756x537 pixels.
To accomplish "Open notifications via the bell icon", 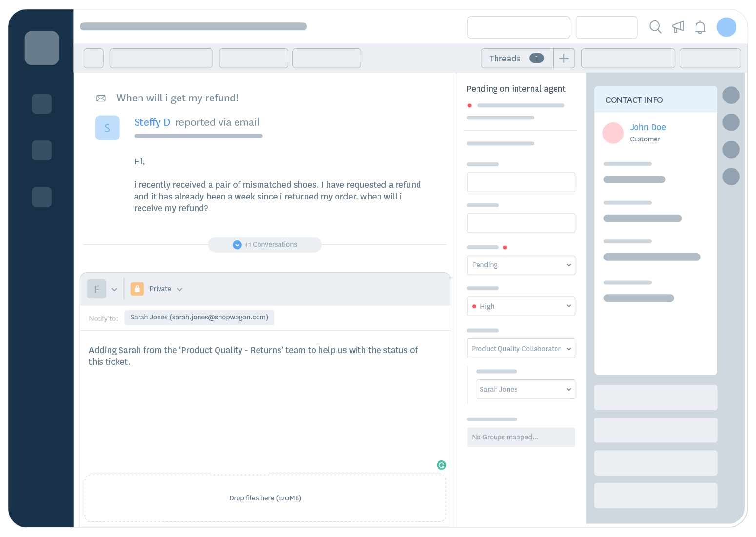I will click(x=700, y=27).
